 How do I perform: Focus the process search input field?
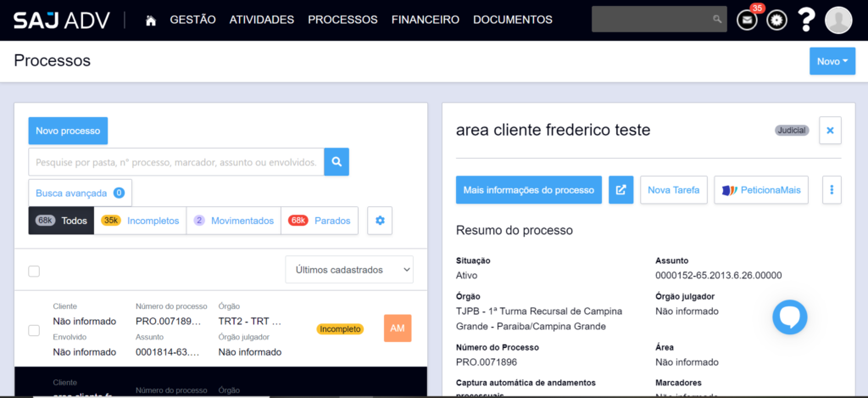click(176, 162)
